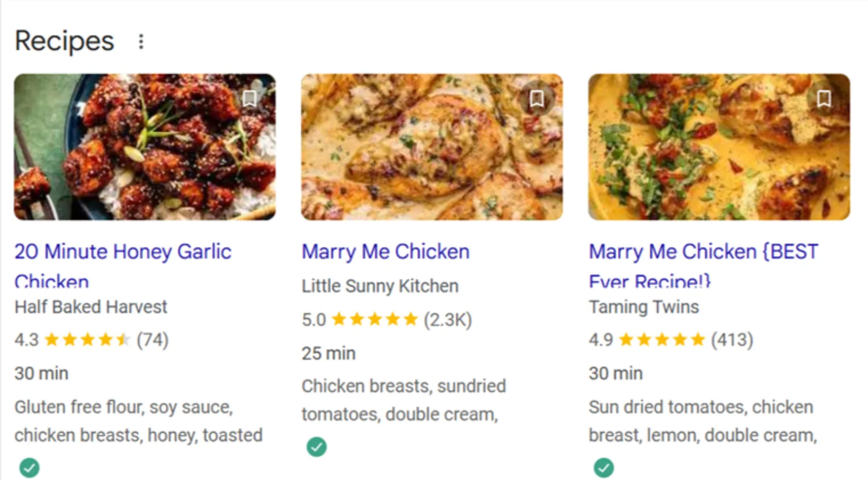Open the Marry Me Chicken {BEST Ever Recipe!} link
The image size is (868, 480).
(703, 252)
